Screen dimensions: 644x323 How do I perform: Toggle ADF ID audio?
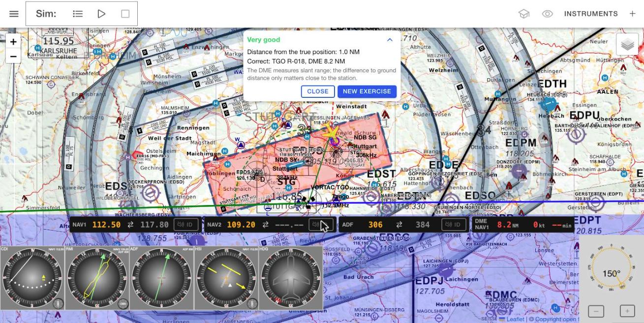click(x=455, y=225)
